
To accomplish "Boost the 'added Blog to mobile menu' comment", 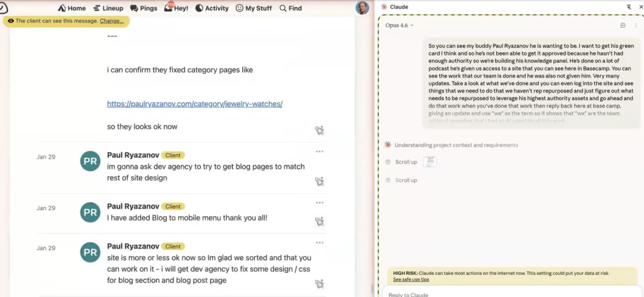I will click(319, 221).
